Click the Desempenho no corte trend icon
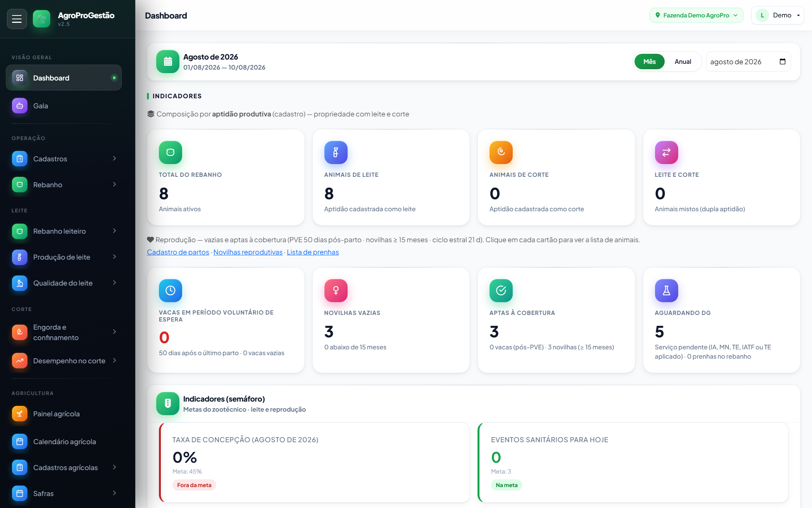 tap(20, 361)
